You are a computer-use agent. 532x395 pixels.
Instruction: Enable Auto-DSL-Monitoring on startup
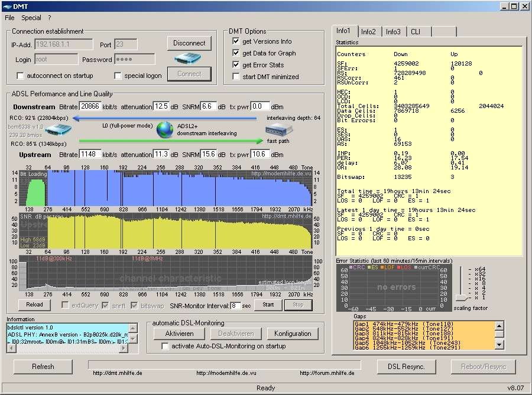(165, 346)
